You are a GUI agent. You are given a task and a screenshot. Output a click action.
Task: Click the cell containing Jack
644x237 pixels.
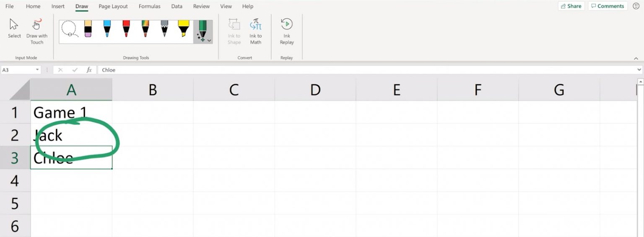tap(71, 135)
